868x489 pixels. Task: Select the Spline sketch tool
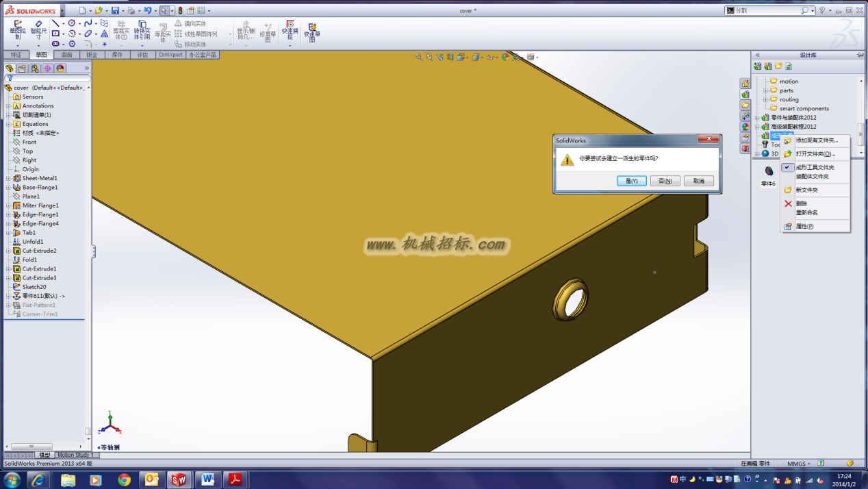[x=88, y=23]
